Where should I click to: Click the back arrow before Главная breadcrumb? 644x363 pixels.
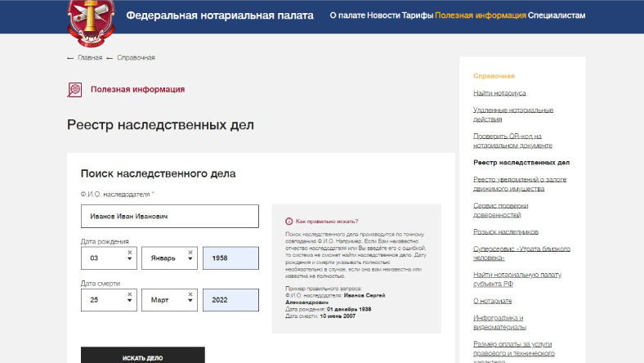click(70, 58)
